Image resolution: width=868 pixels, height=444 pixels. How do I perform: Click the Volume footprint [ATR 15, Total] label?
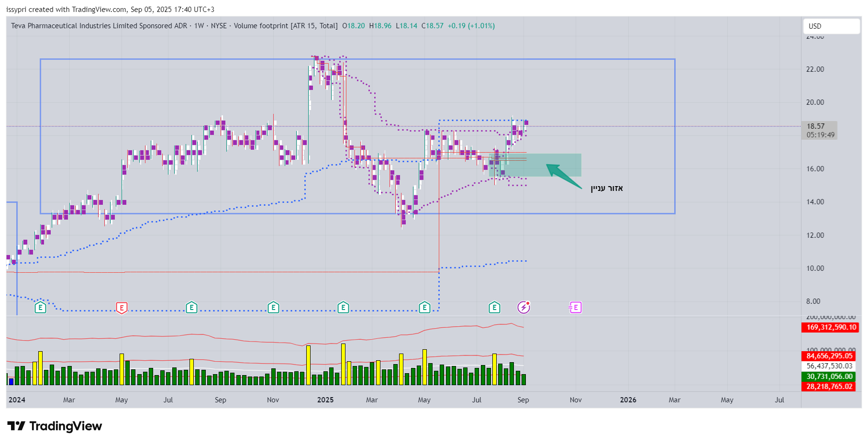286,26
